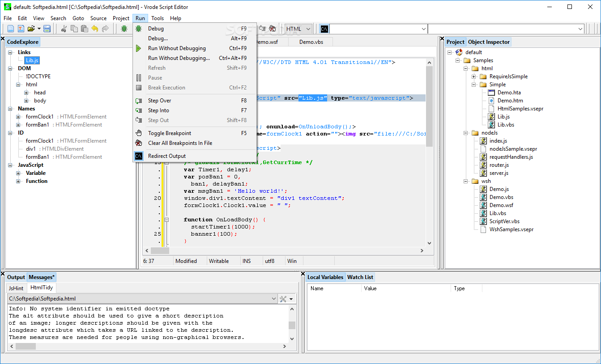
Task: Click the New file toolbar icon
Action: [11, 29]
